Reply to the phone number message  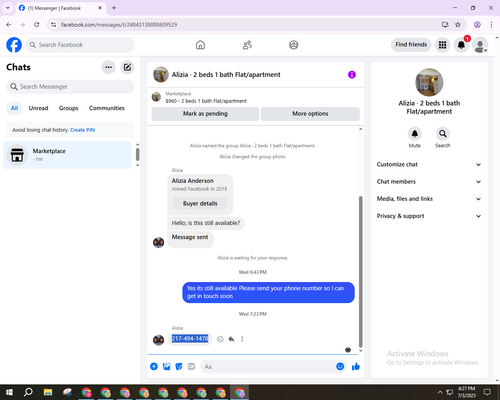(x=231, y=339)
